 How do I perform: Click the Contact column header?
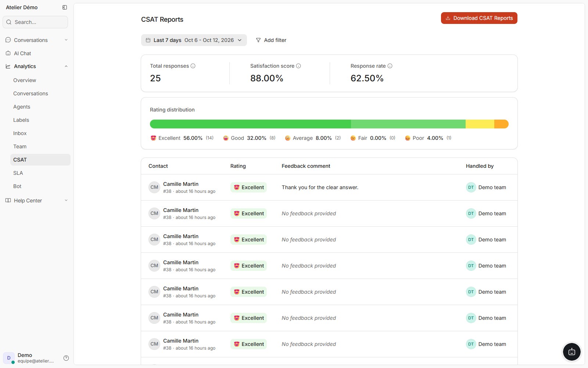click(x=158, y=166)
